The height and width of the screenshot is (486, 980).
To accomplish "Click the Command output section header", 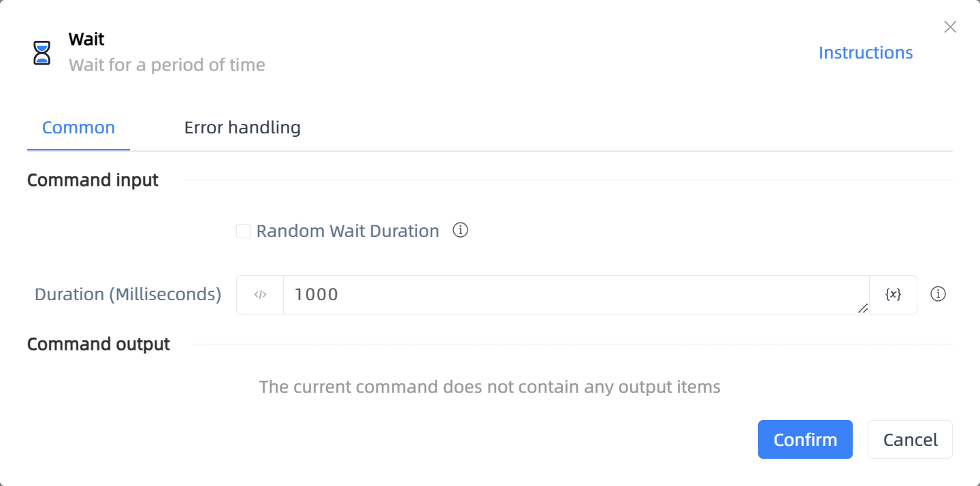I will [x=99, y=344].
